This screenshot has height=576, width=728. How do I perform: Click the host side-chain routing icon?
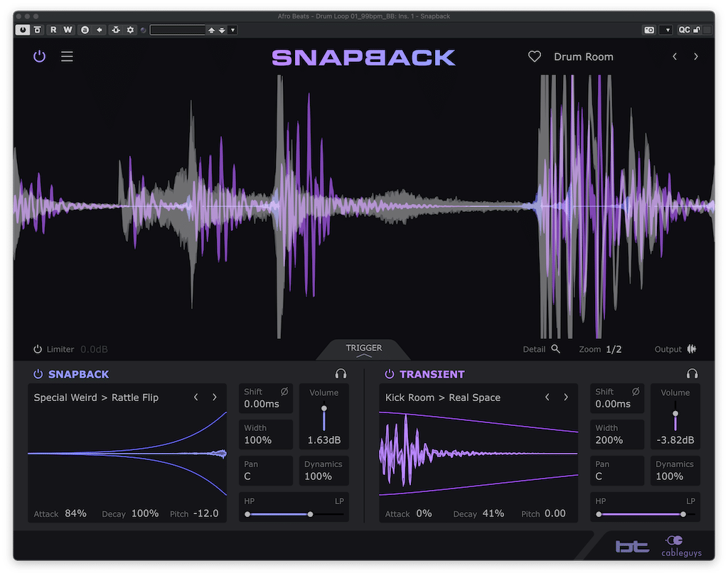(116, 30)
